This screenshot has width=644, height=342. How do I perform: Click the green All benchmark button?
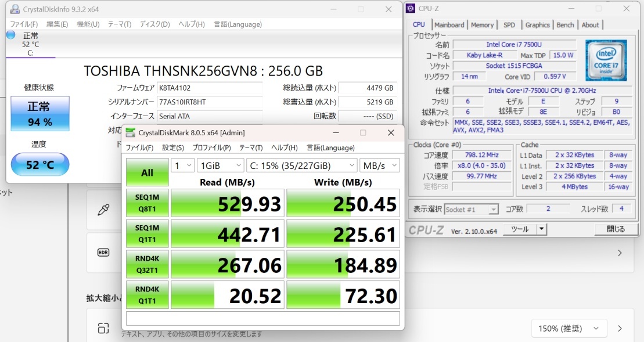pyautogui.click(x=147, y=172)
